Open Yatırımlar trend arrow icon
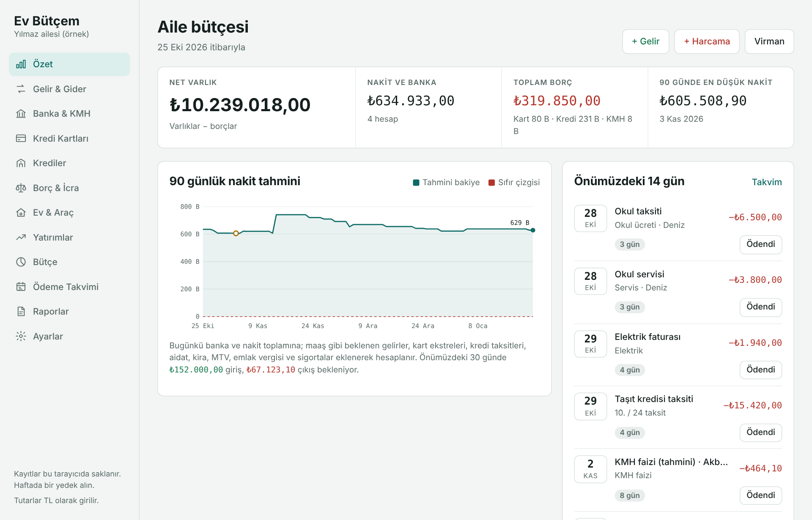 click(x=21, y=237)
